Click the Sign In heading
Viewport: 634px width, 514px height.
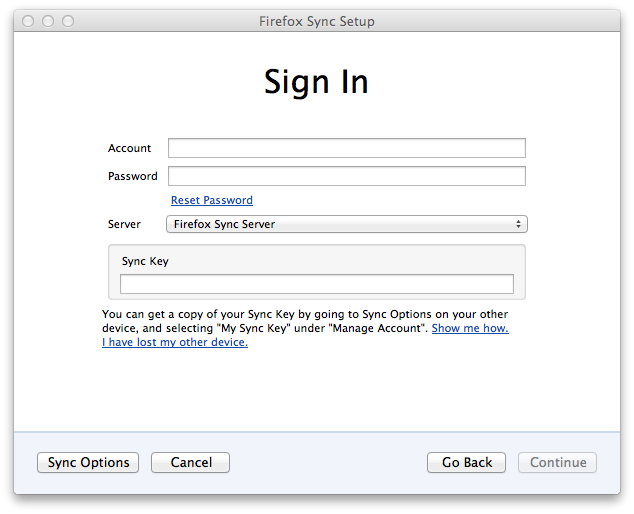tap(316, 82)
